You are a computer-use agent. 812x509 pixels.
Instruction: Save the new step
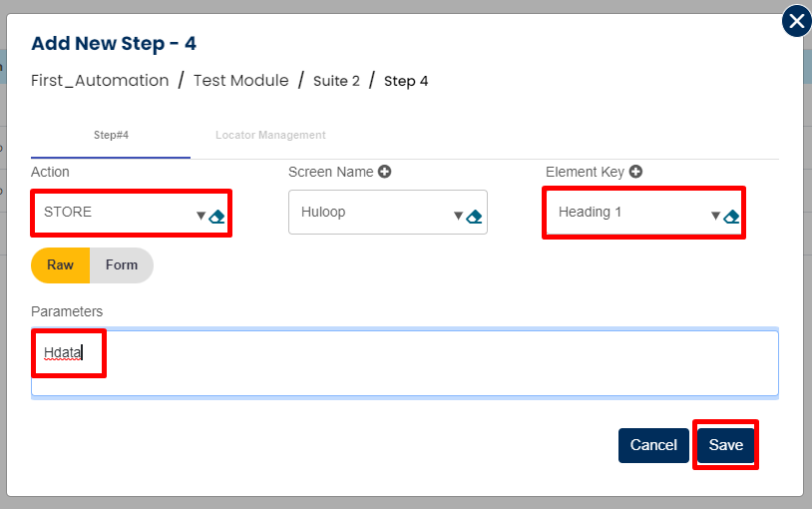pos(725,445)
